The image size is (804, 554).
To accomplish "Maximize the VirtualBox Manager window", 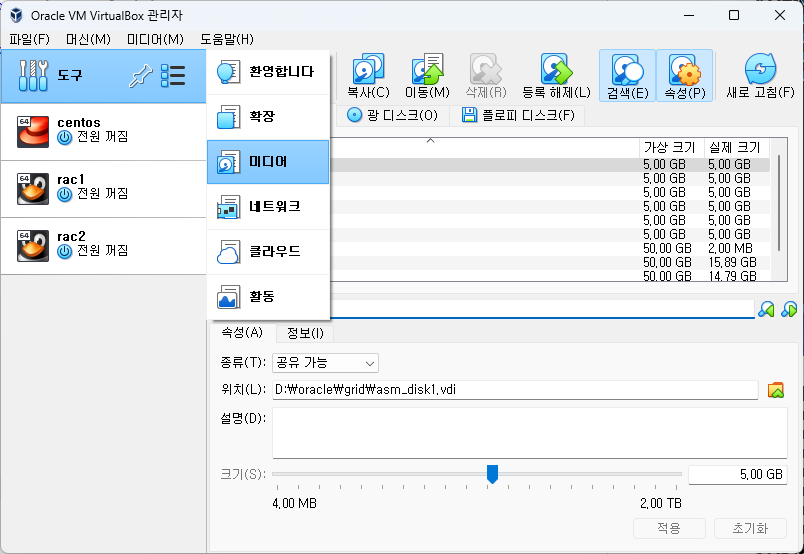I will point(734,15).
